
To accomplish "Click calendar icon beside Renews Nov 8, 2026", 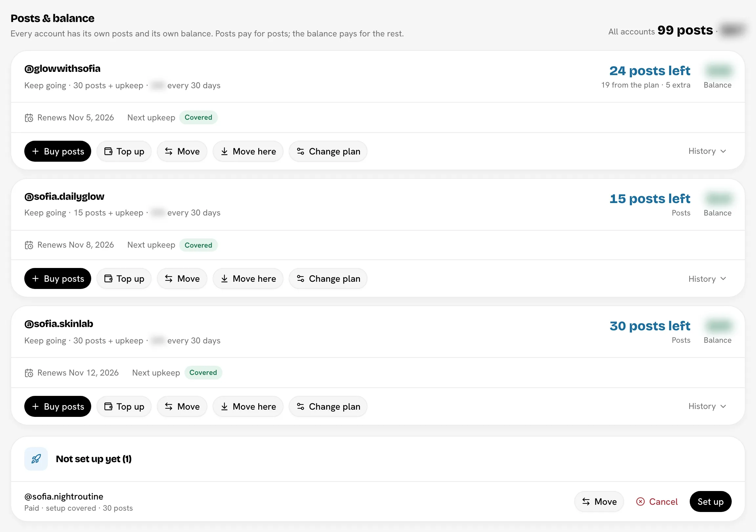I will [29, 245].
